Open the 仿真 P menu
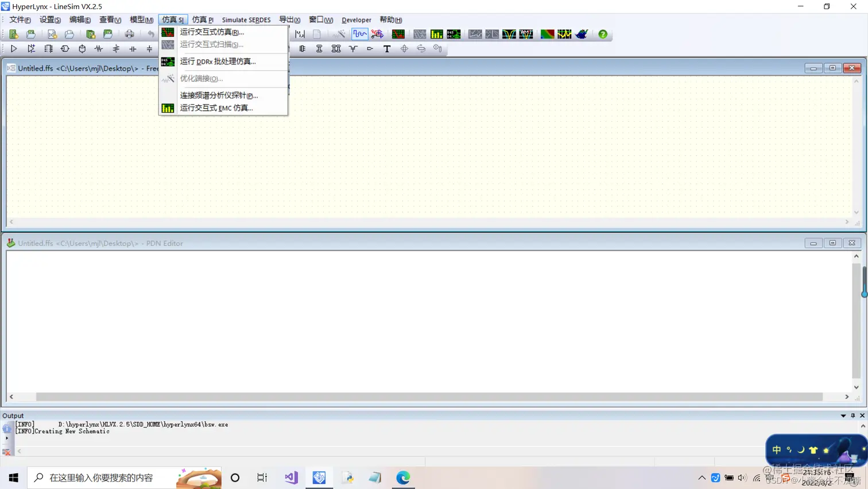This screenshot has width=868, height=489. [x=203, y=20]
